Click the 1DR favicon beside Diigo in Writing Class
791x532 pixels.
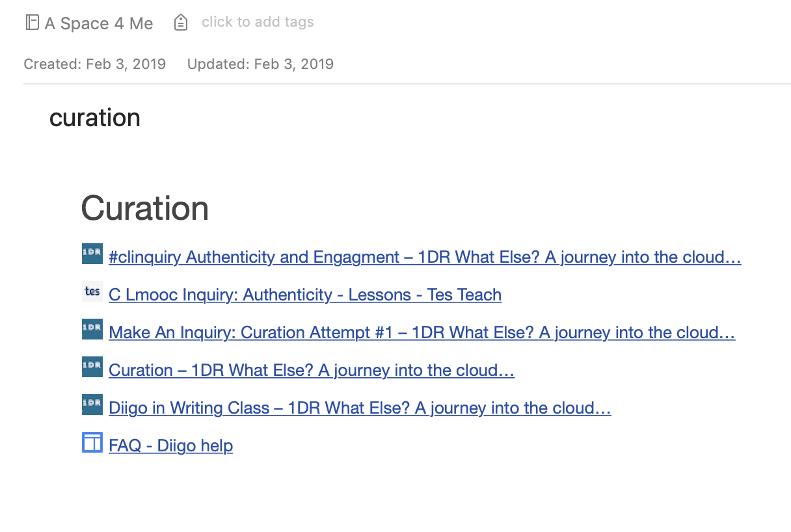pyautogui.click(x=92, y=405)
